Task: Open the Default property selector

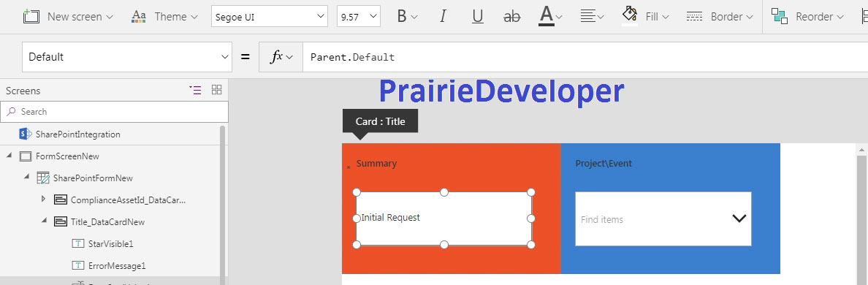Action: coord(127,57)
